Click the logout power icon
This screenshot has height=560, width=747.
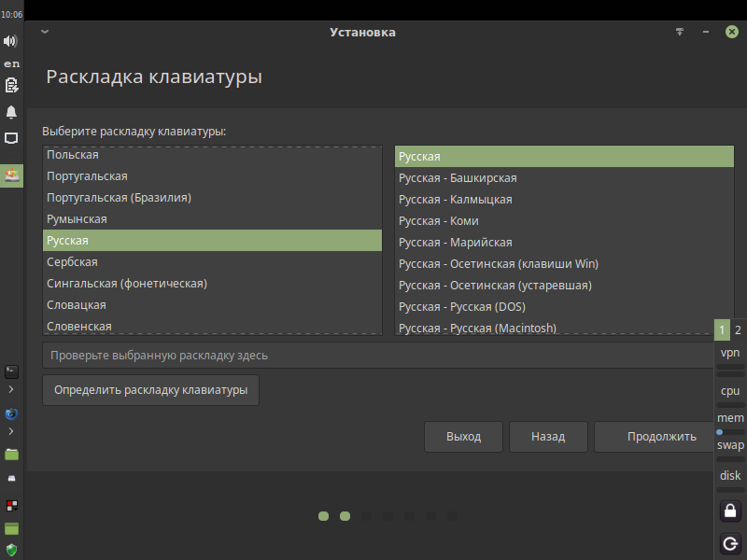coord(730,543)
